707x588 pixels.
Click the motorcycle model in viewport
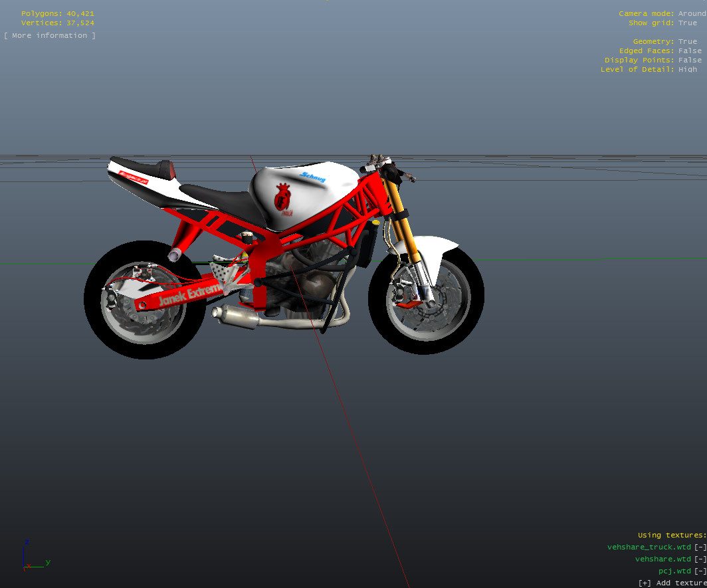click(x=284, y=256)
